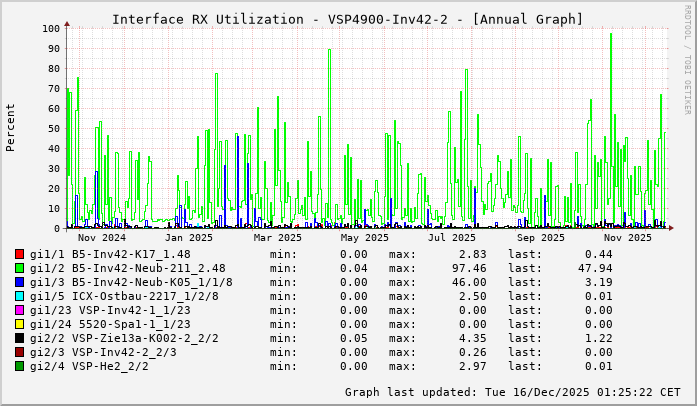Click the dark green gi2/4 legend swatch
This screenshot has width=697, height=406.
pyautogui.click(x=20, y=366)
